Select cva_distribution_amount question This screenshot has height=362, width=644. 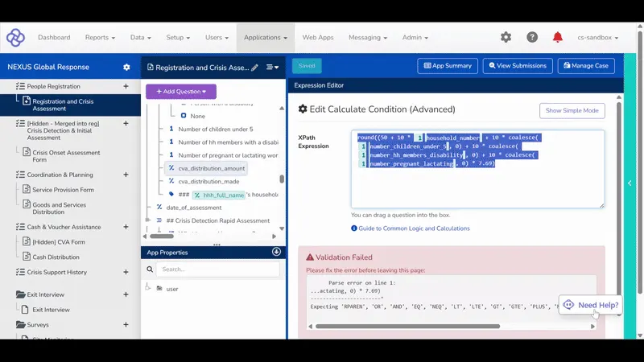(x=206, y=168)
